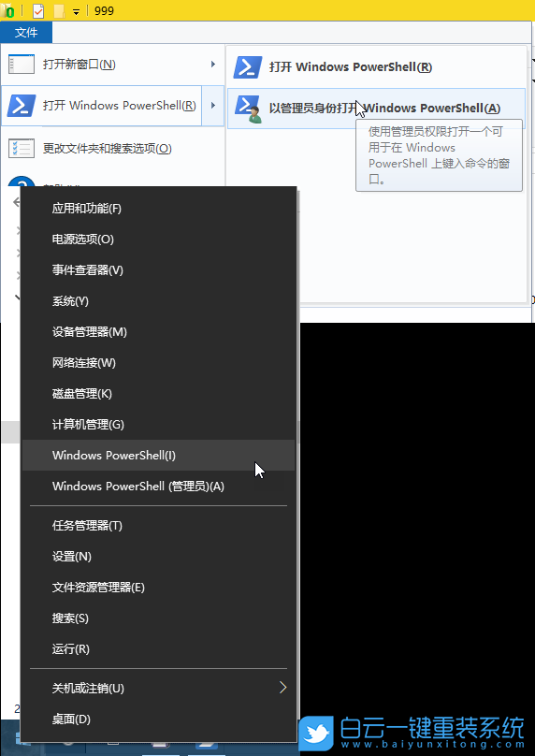The image size is (535, 756).
Task: Click the PowerShell icon beside 打开 Windows PowerShell(R) in left menu
Action: pos(22,106)
